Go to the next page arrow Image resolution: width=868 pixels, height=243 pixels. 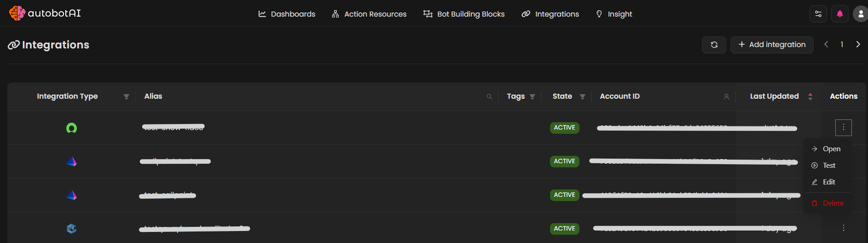tap(858, 44)
